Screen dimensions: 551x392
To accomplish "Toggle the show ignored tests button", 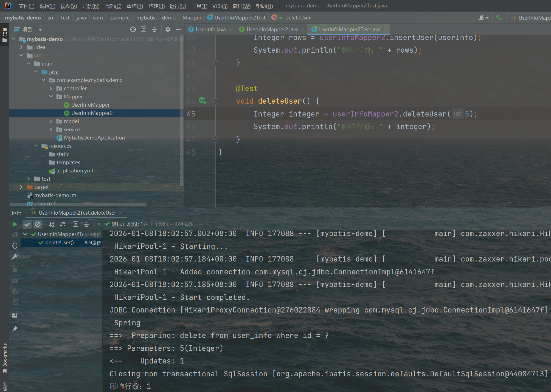I will pyautogui.click(x=38, y=224).
